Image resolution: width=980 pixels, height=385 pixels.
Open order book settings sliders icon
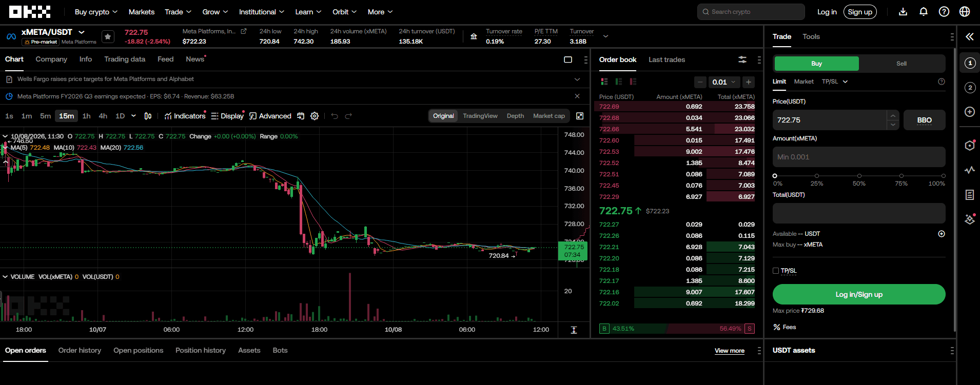[742, 59]
